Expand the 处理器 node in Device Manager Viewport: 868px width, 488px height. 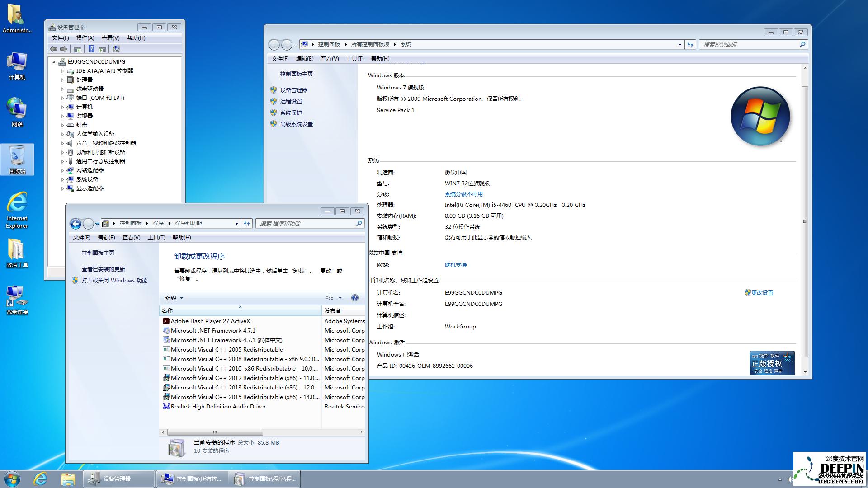64,80
